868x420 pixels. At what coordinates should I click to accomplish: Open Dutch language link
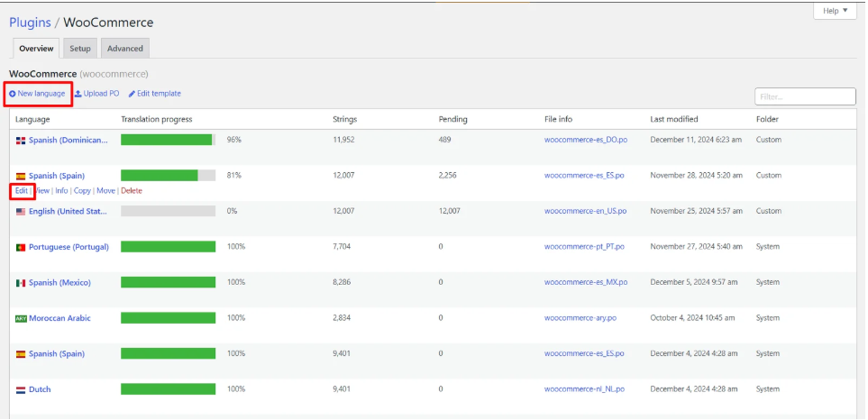click(x=40, y=389)
